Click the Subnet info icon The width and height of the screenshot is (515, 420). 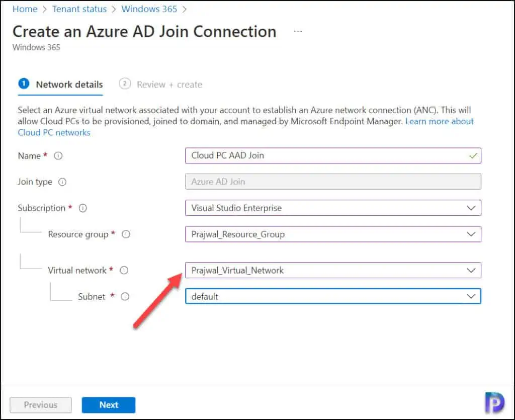125,297
